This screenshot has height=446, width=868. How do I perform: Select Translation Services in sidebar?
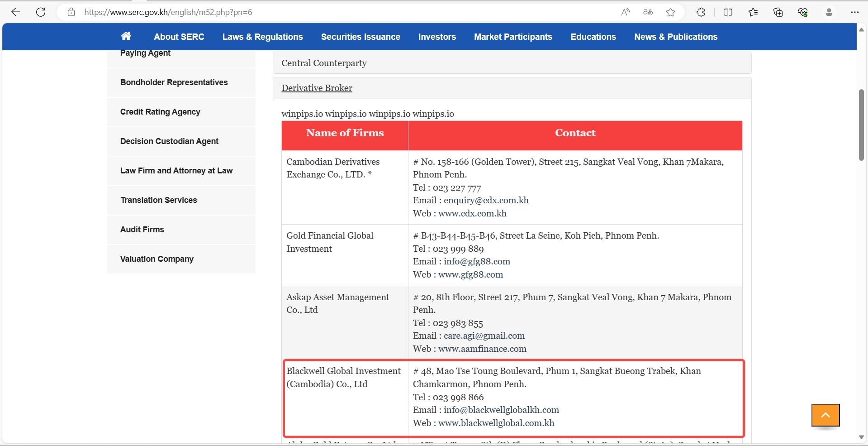(181, 200)
